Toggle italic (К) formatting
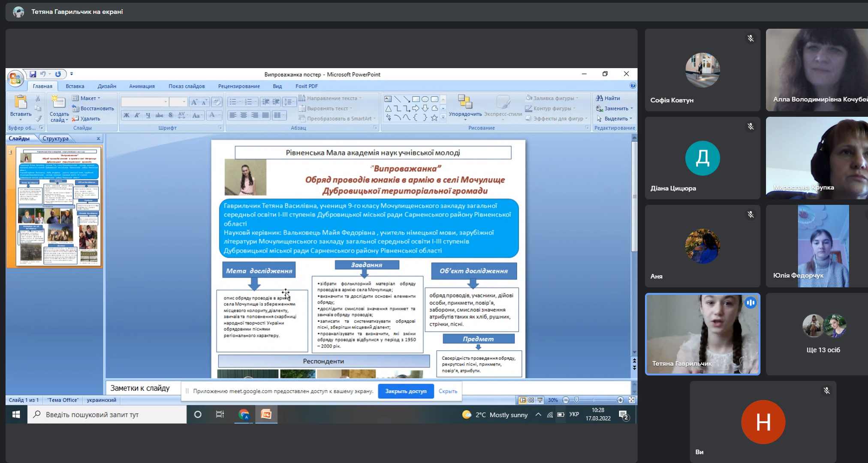The height and width of the screenshot is (463, 868). point(137,115)
